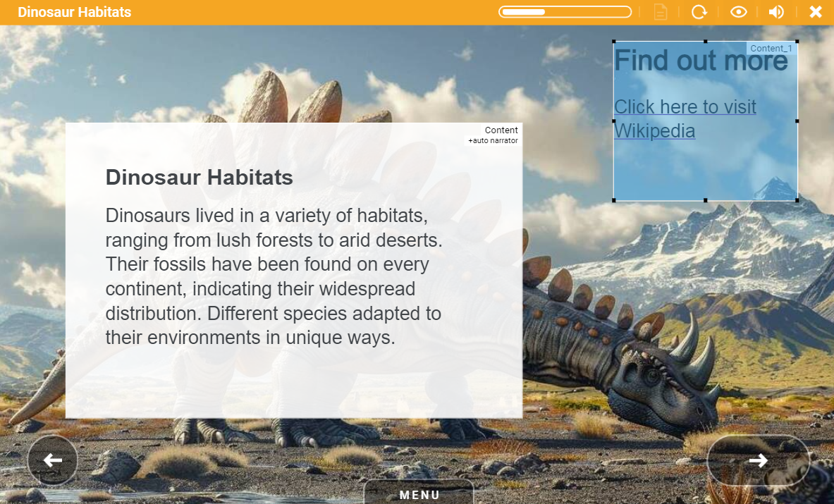834x504 pixels.
Task: Open the Click here to visit Wikipedia link
Action: pos(685,118)
